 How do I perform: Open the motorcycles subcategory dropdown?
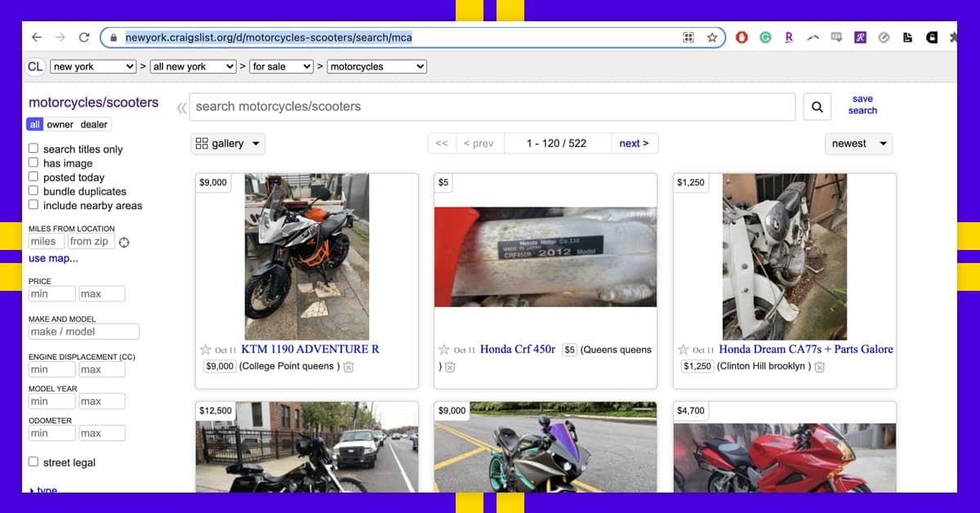tap(376, 67)
